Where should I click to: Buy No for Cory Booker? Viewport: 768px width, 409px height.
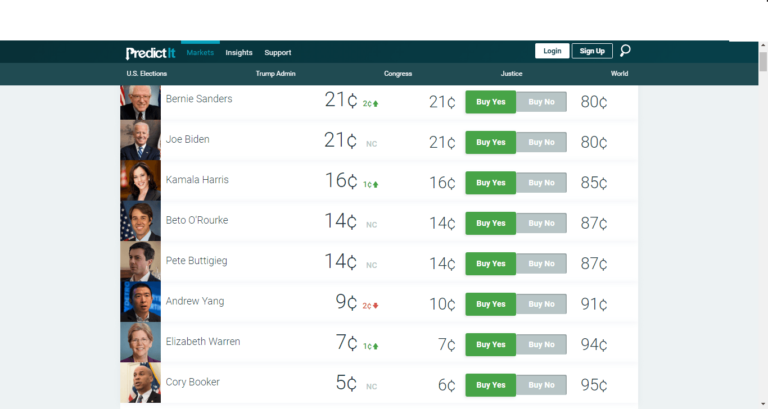[542, 385]
